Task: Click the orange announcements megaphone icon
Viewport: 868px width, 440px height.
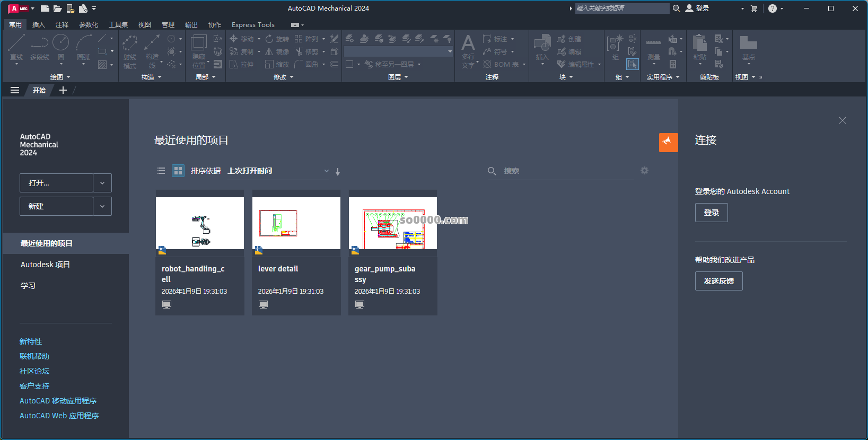Action: (668, 142)
